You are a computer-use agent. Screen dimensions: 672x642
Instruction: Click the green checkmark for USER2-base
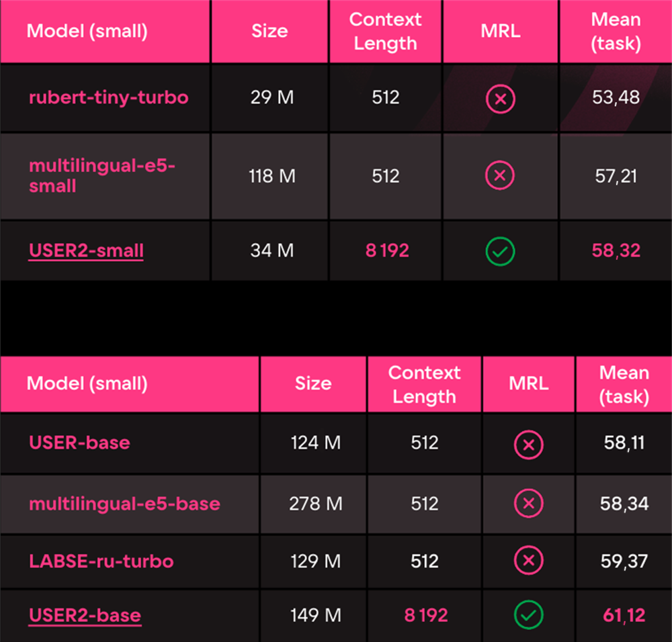528,615
